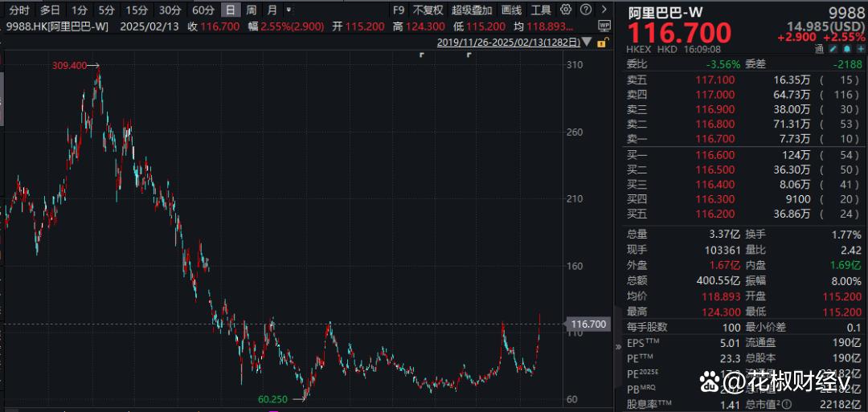The height and width of the screenshot is (412, 868).
Task: Click the 超级叠加 overlay button
Action: coord(472,10)
